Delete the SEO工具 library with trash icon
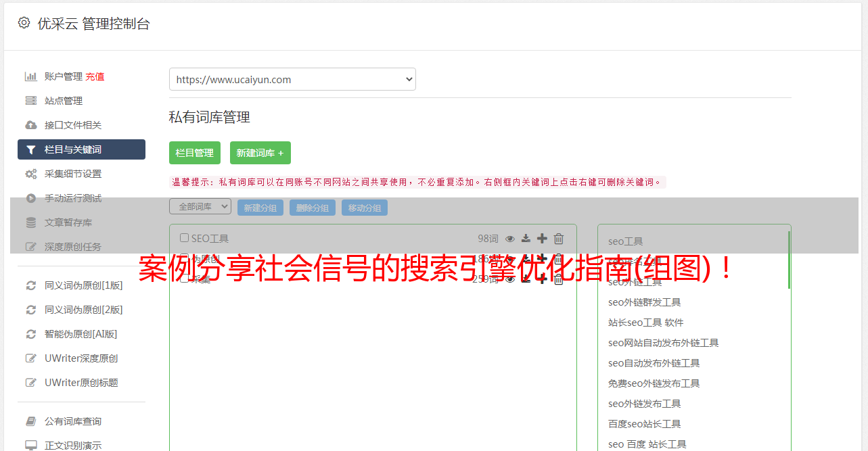 (x=559, y=238)
